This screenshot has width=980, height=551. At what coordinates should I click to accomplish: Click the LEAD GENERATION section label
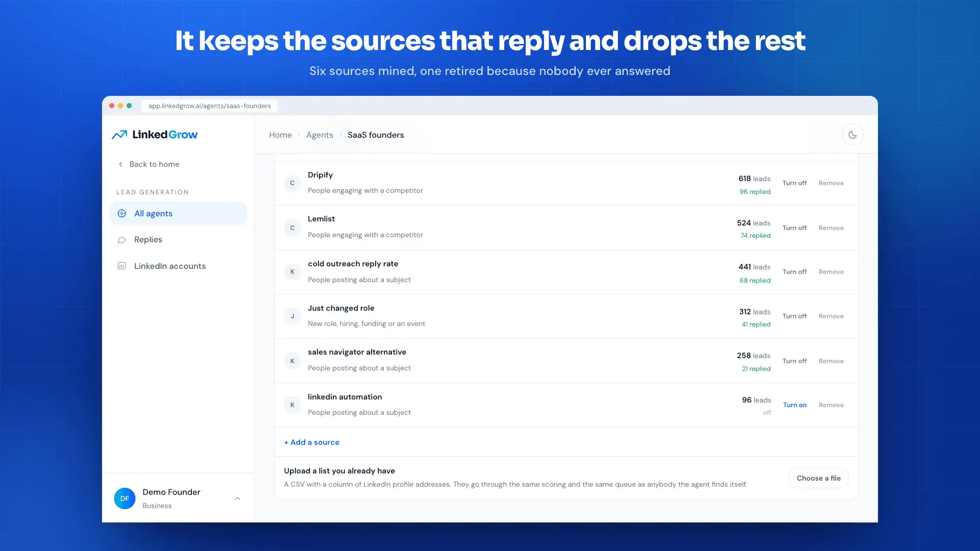coord(152,192)
